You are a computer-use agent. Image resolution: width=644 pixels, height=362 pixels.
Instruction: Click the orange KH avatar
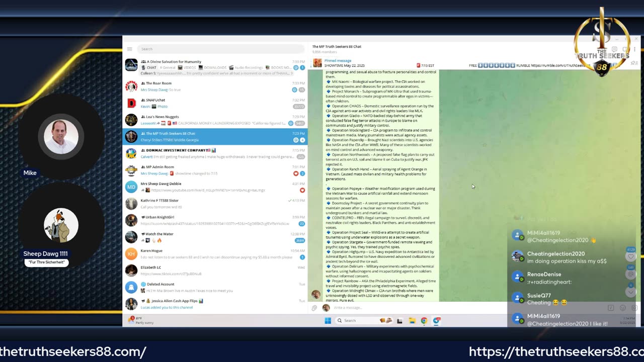[131, 253]
